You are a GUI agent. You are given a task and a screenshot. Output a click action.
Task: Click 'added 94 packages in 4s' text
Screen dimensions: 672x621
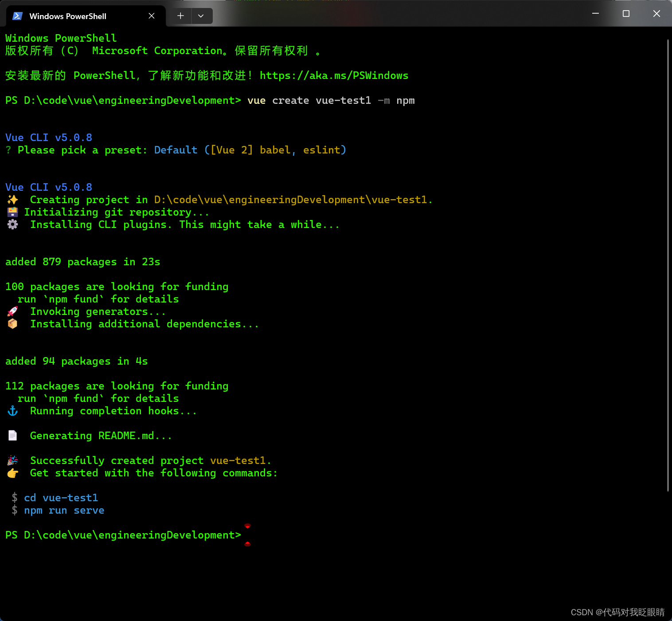point(77,361)
